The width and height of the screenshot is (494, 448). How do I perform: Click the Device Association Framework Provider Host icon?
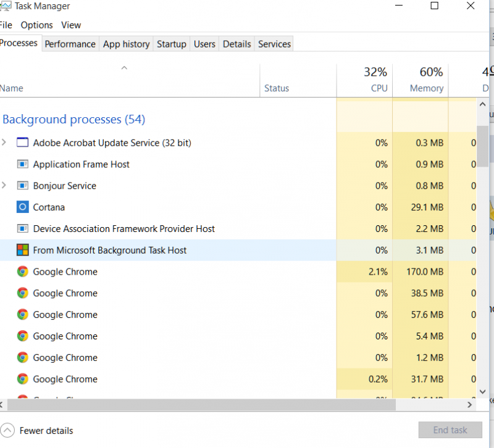22,228
